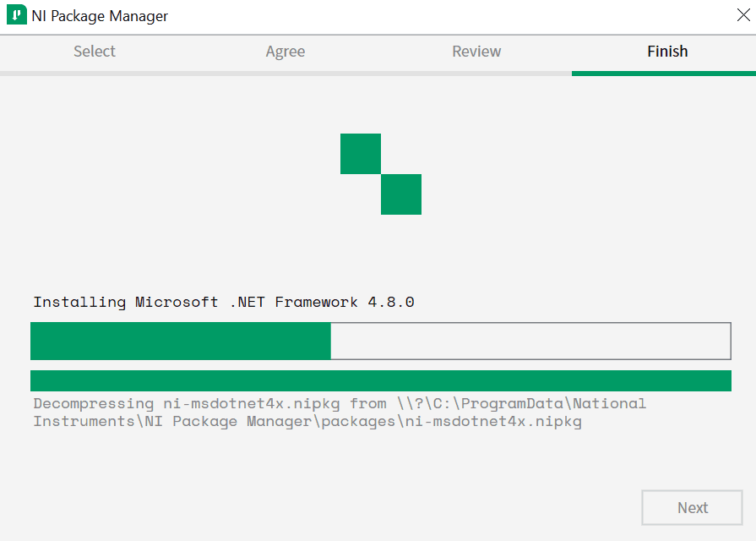Click the empty portion of install progress bar

click(530, 342)
